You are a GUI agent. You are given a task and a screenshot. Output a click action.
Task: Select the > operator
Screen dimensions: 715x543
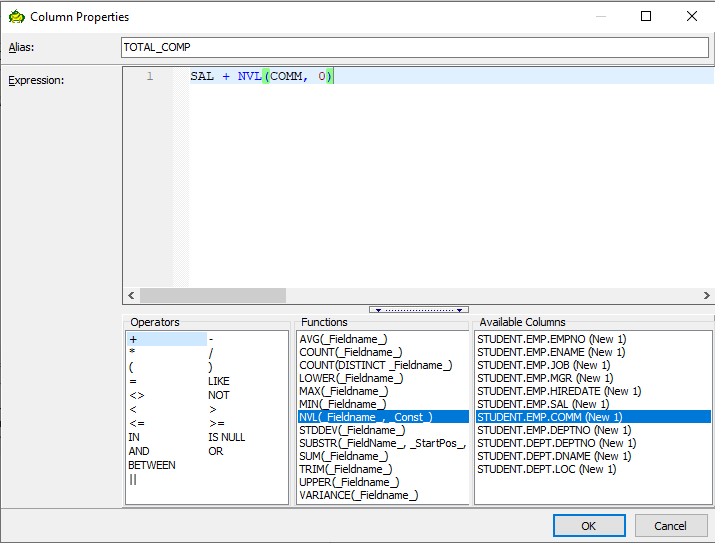pos(212,409)
